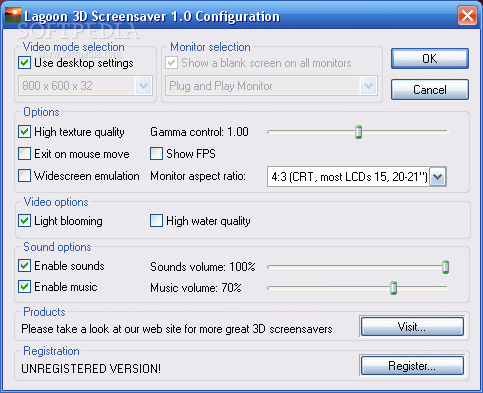483x393 pixels.
Task: Uncheck Enable music
Action: [x=24, y=287]
